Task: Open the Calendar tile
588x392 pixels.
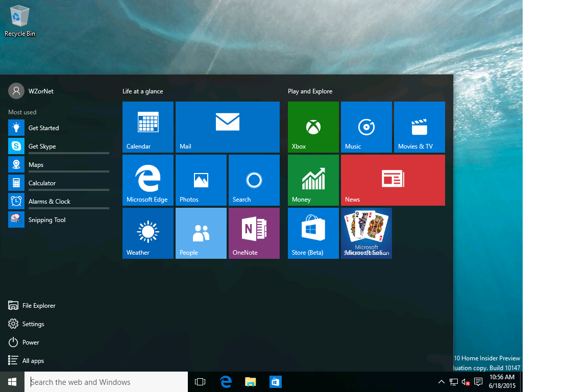Action: (148, 127)
